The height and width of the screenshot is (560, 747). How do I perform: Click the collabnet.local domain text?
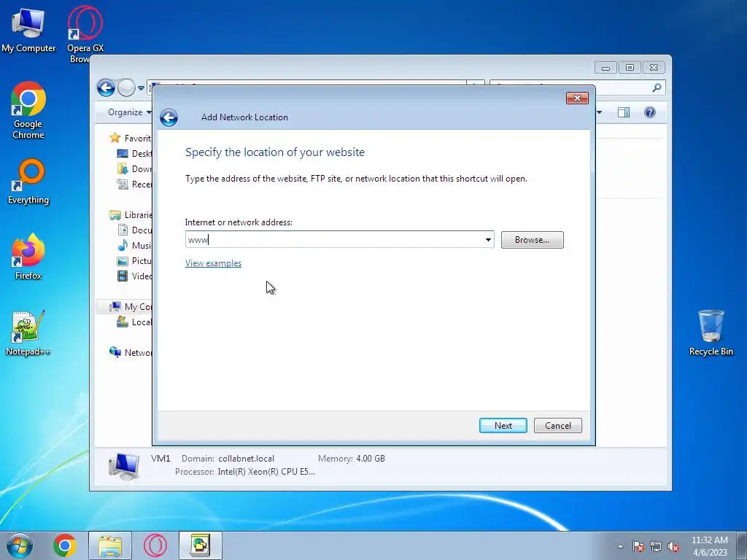point(247,459)
